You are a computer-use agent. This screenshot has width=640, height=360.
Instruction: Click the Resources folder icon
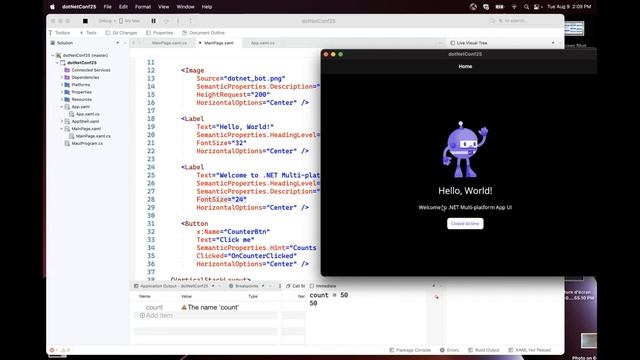coord(67,100)
